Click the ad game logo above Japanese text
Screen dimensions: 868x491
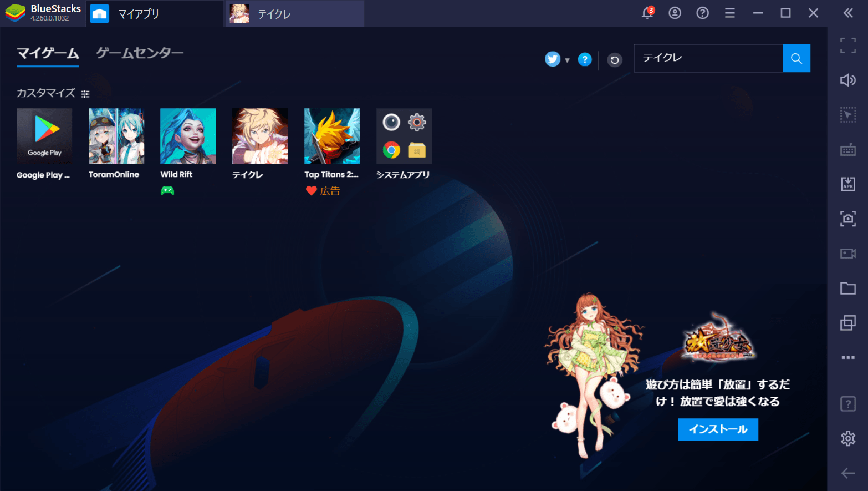pyautogui.click(x=718, y=339)
